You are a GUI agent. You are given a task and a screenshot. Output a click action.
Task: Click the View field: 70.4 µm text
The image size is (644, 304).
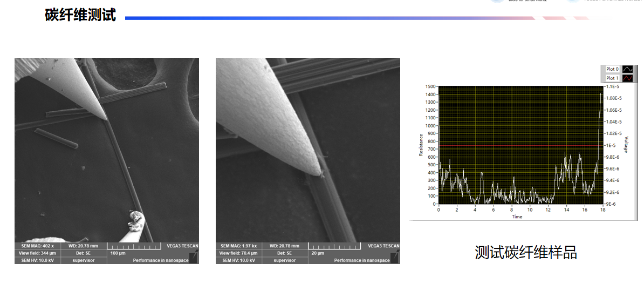pos(238,253)
